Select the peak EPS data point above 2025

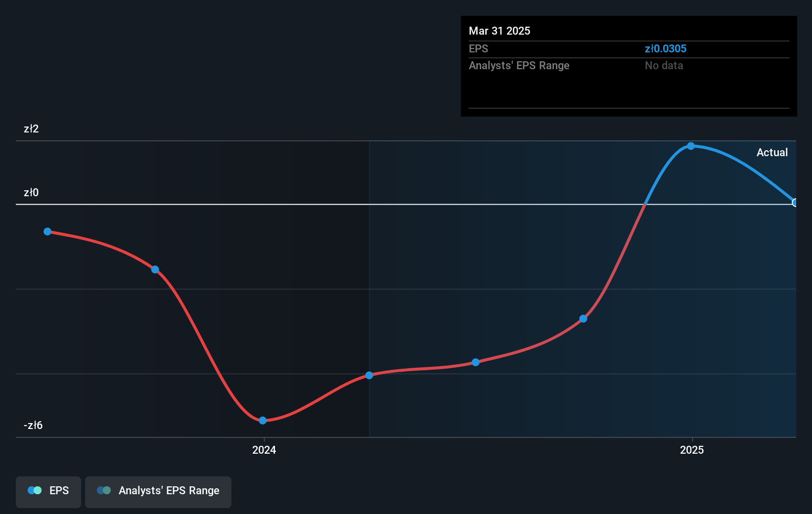[691, 146]
